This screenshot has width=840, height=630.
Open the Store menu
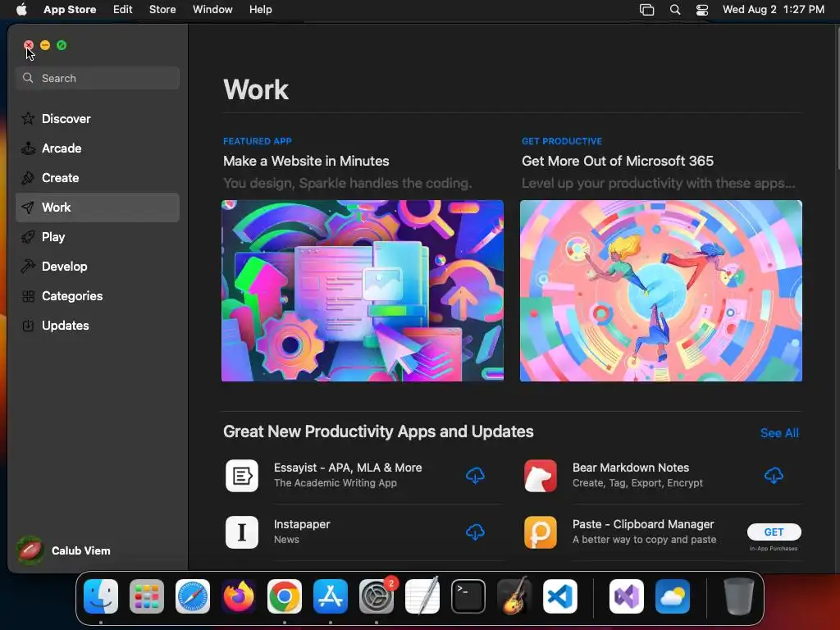[162, 10]
